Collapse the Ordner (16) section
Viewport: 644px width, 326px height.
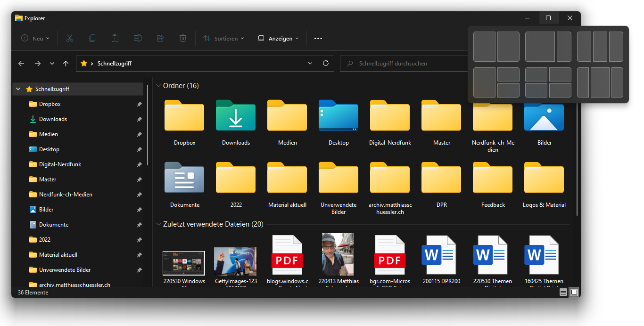(x=159, y=86)
